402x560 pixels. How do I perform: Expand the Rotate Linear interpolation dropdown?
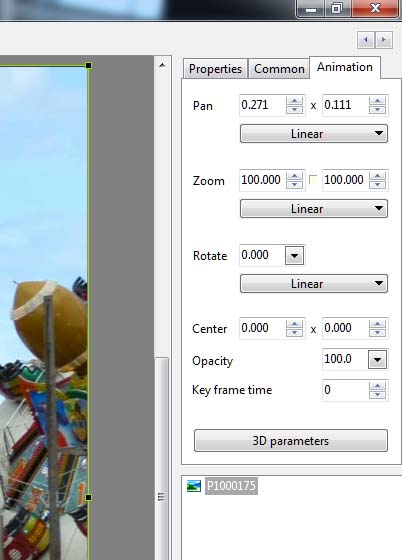coord(314,284)
